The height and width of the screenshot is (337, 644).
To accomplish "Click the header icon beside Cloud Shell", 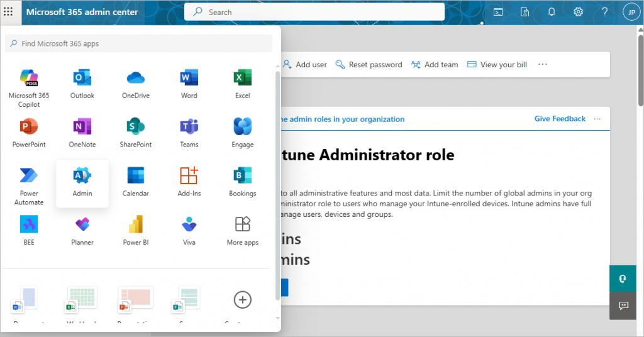I will pyautogui.click(x=525, y=12).
